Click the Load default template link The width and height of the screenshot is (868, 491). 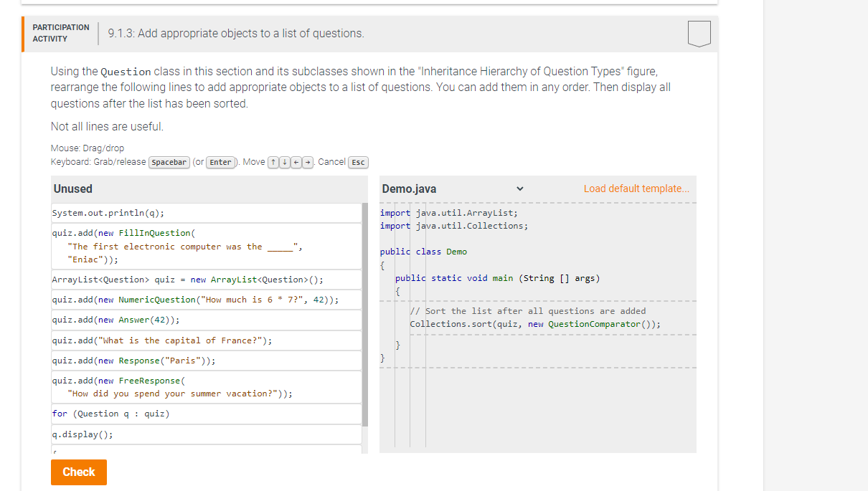(x=636, y=189)
